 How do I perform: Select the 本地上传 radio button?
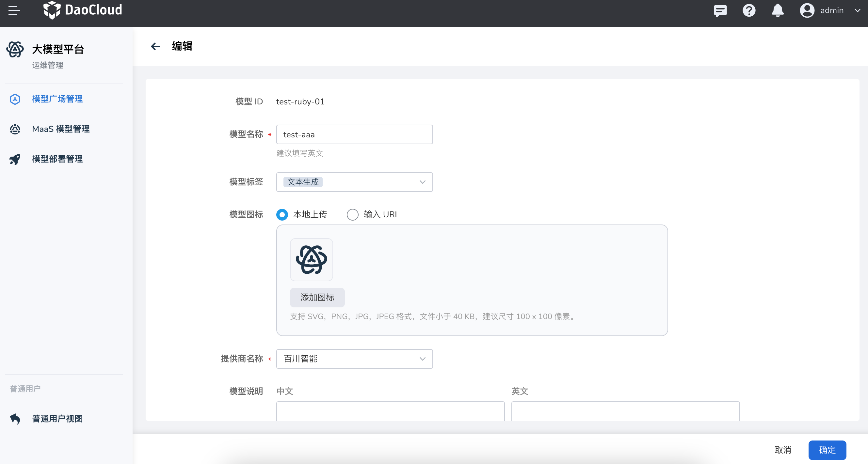coord(282,214)
